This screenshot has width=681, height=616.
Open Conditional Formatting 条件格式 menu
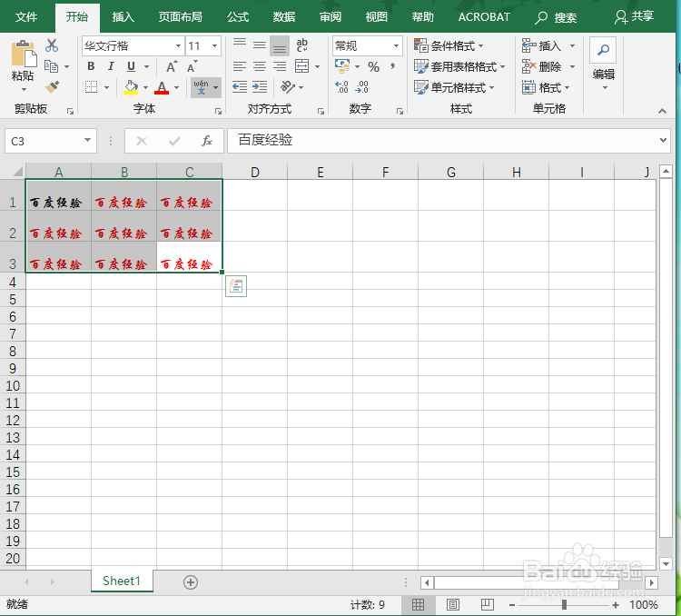tap(449, 45)
